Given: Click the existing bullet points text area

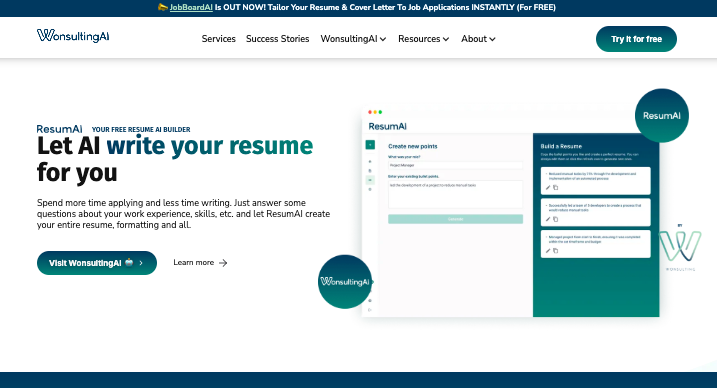Looking at the screenshot, I should 455,194.
